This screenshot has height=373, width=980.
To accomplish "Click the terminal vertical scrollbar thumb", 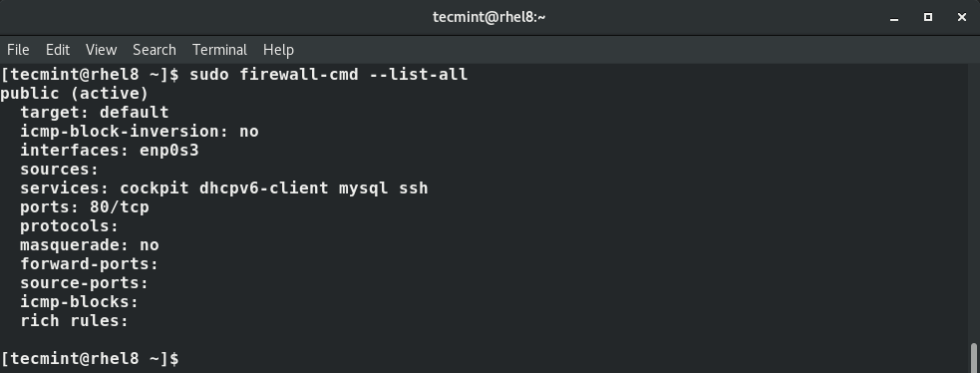I will tap(974, 358).
